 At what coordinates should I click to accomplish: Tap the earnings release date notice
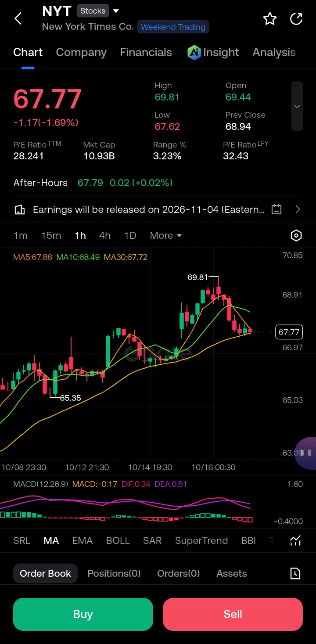coord(149,209)
